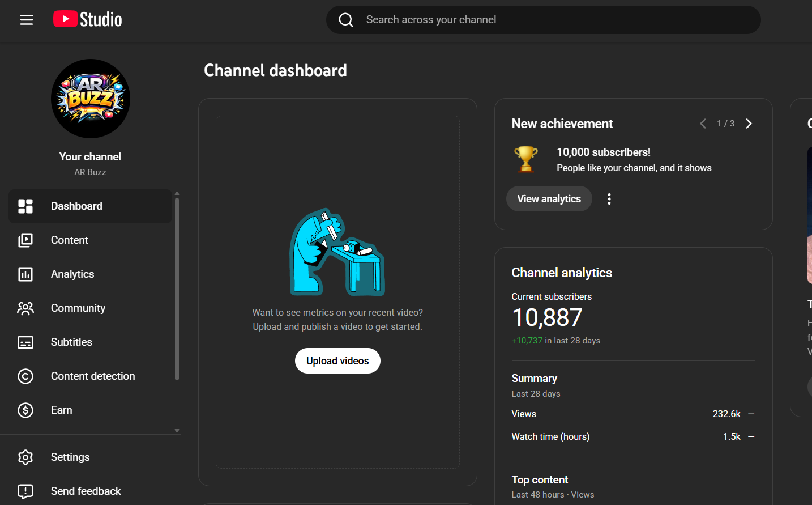Click the YouTube Studio logo
812x505 pixels.
88,19
